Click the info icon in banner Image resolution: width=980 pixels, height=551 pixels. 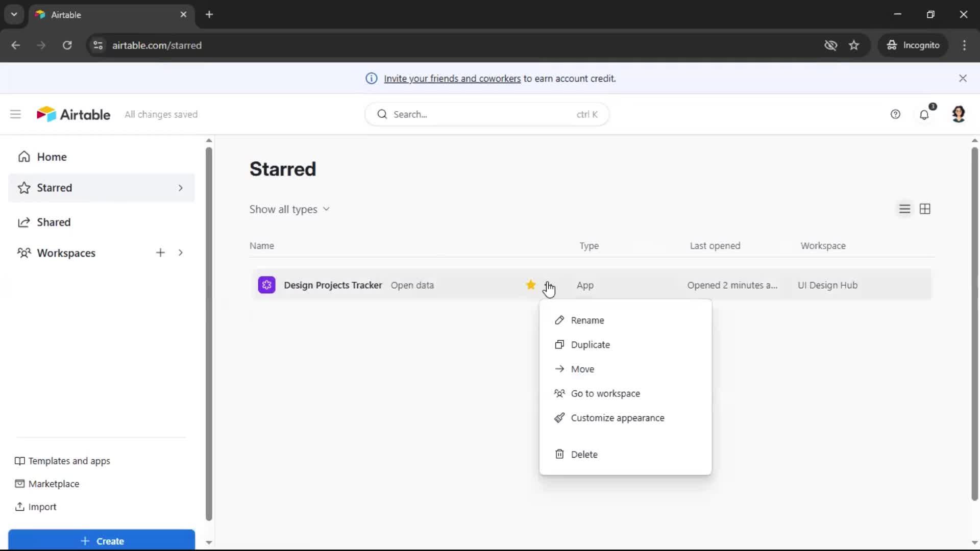tap(372, 79)
